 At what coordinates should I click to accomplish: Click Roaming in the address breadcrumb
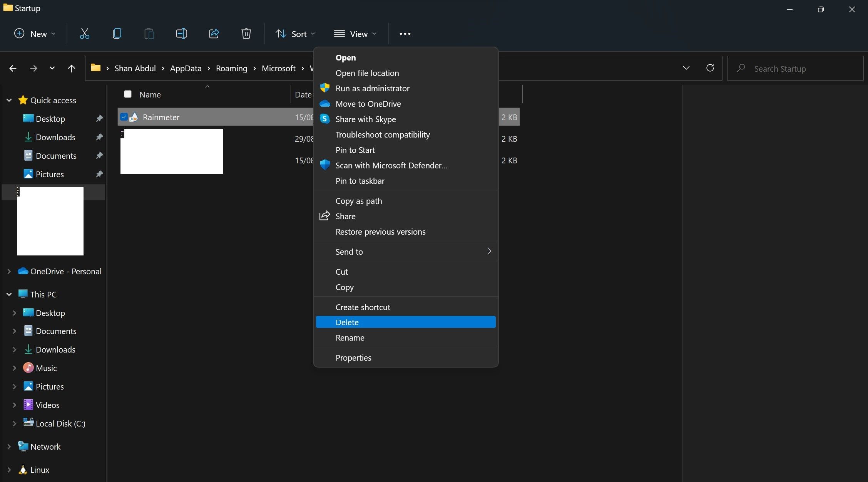(x=231, y=68)
